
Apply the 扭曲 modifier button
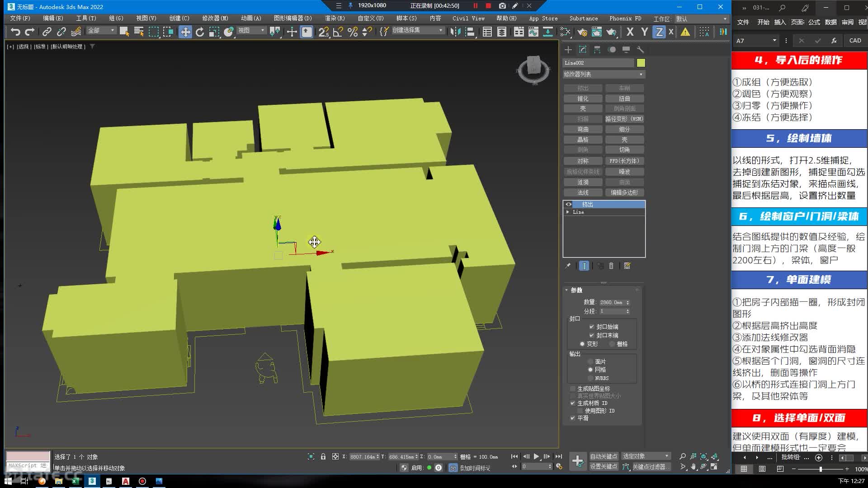coord(624,99)
